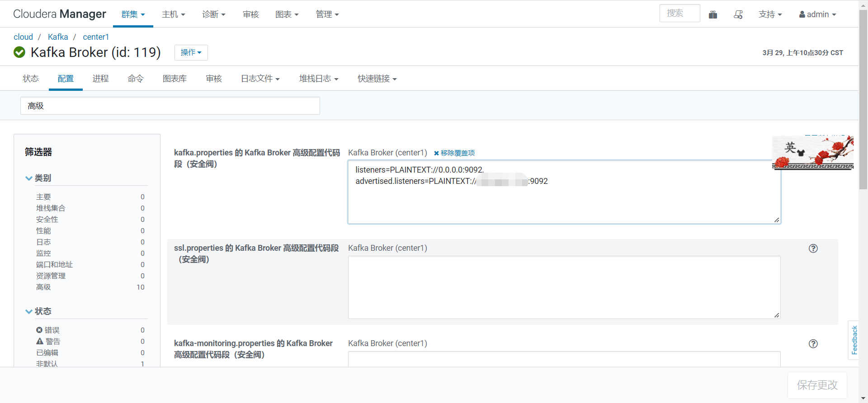
Task: Click the timestamp 3月 29, 上午10点30分 CST
Action: click(802, 53)
